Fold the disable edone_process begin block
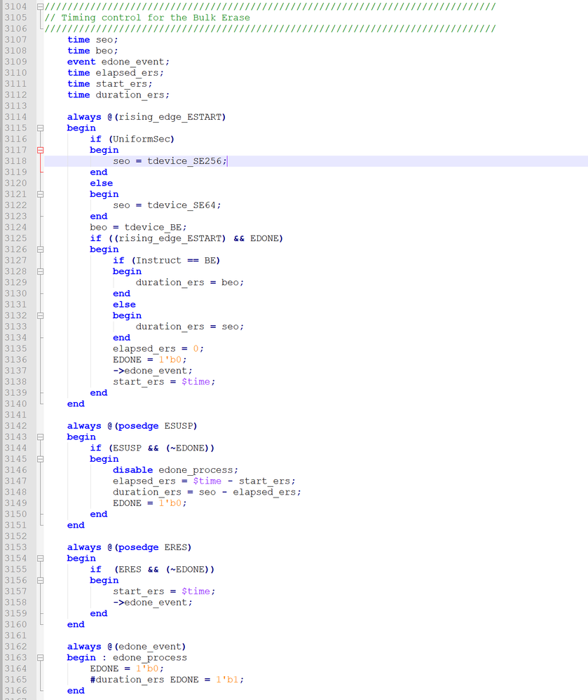This screenshot has width=588, height=700. click(40, 458)
